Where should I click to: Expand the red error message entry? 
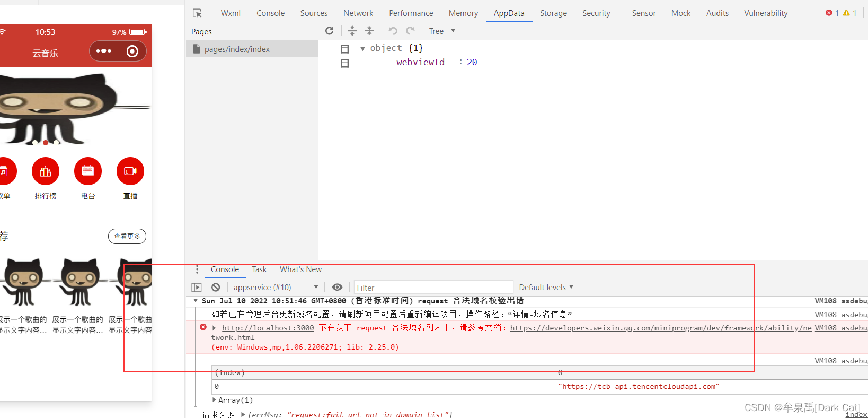point(214,328)
